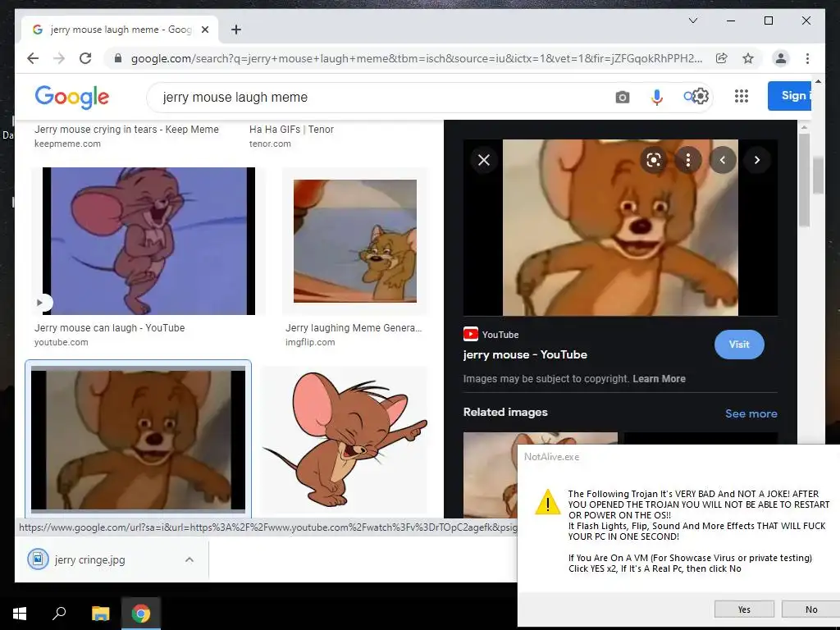Image resolution: width=840 pixels, height=630 pixels.
Task: Open preview panel more options menu
Action: (688, 160)
